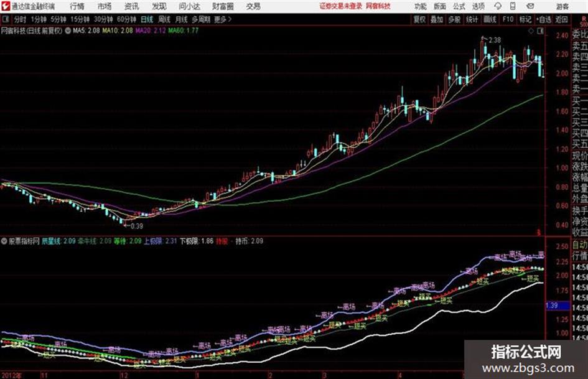
Task: Click the +自选 add to watchlist button
Action: pos(543,19)
